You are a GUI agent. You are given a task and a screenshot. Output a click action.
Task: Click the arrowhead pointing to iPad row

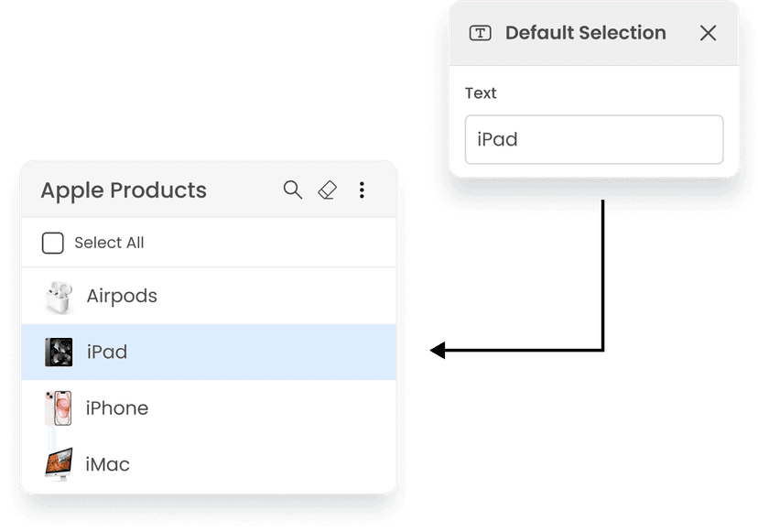(438, 350)
